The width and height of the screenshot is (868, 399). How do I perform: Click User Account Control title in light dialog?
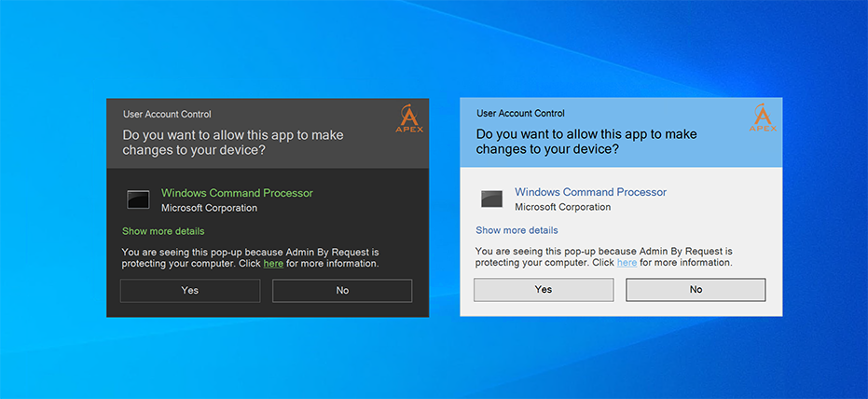(521, 114)
